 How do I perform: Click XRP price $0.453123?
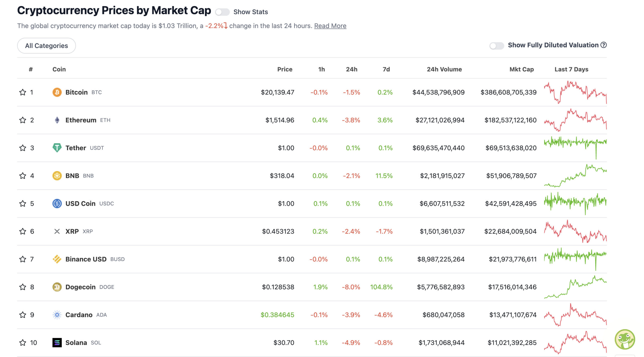tap(278, 231)
